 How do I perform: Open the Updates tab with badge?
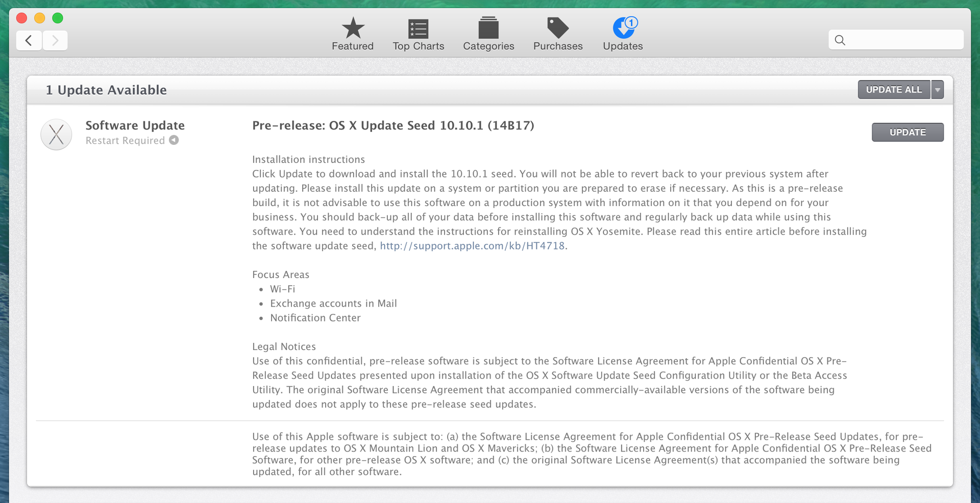(x=623, y=34)
